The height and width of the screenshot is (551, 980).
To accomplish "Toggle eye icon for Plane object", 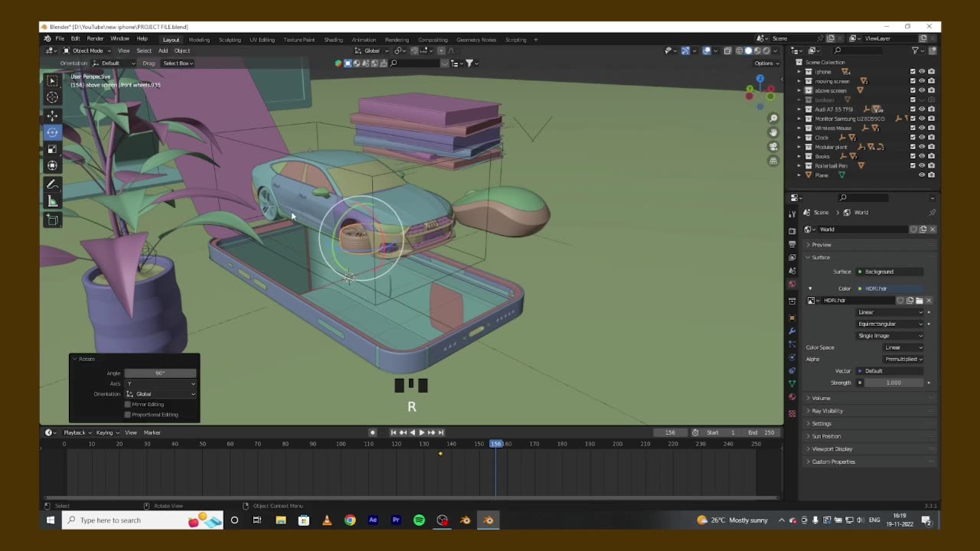I will (922, 175).
